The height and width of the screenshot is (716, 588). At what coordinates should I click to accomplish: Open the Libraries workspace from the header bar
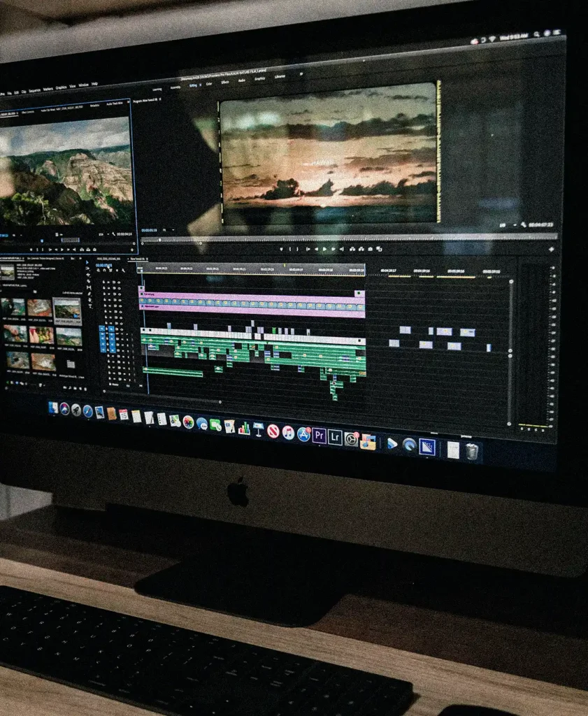tap(282, 78)
